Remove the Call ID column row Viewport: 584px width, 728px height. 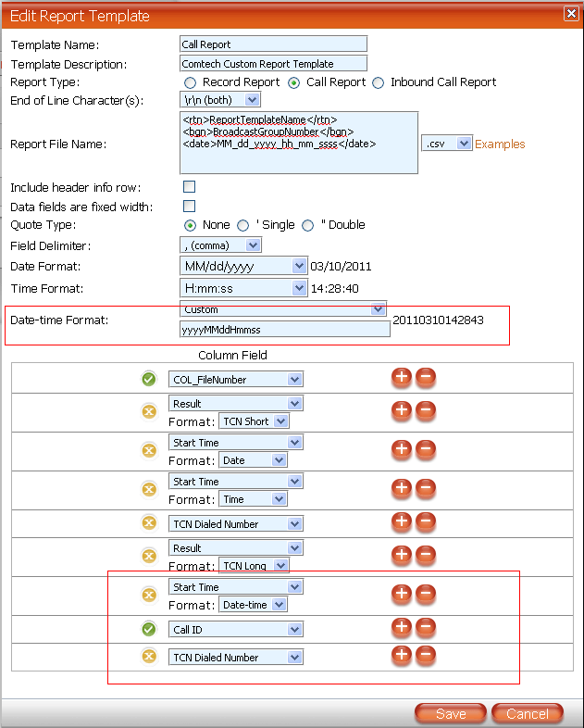pyautogui.click(x=426, y=627)
